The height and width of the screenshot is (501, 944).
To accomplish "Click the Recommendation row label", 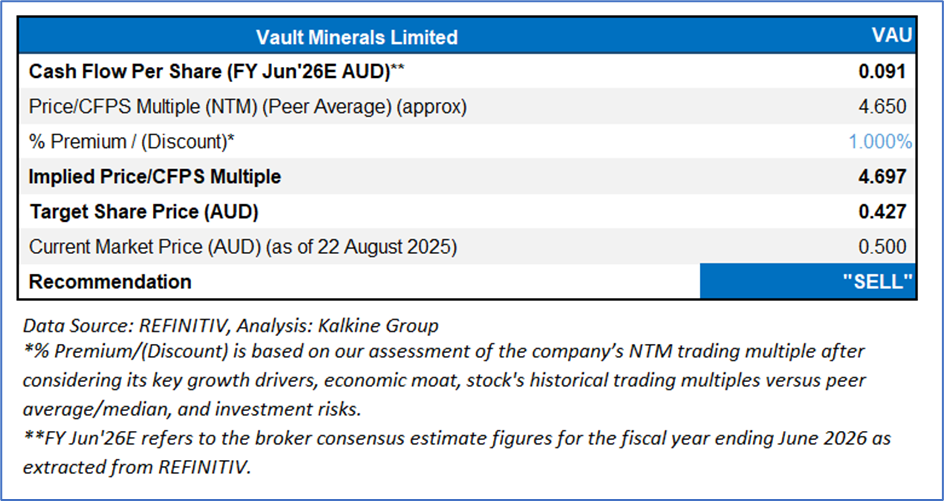I will click(x=110, y=282).
